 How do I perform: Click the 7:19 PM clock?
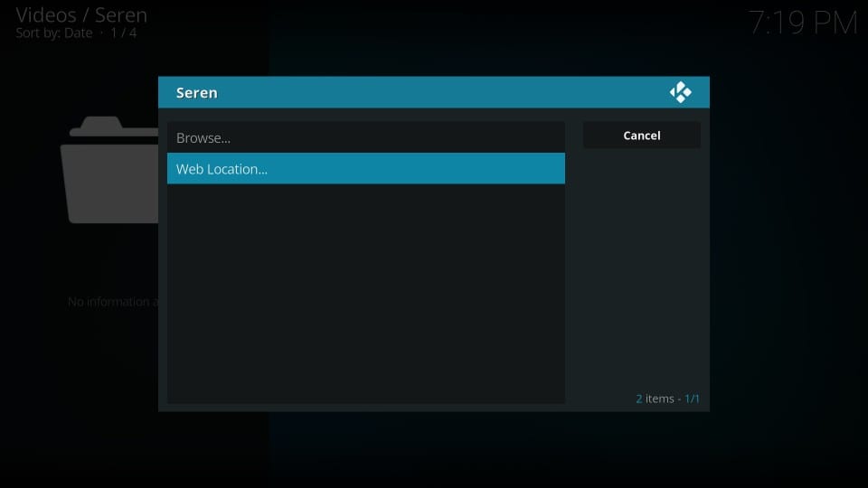pos(803,23)
